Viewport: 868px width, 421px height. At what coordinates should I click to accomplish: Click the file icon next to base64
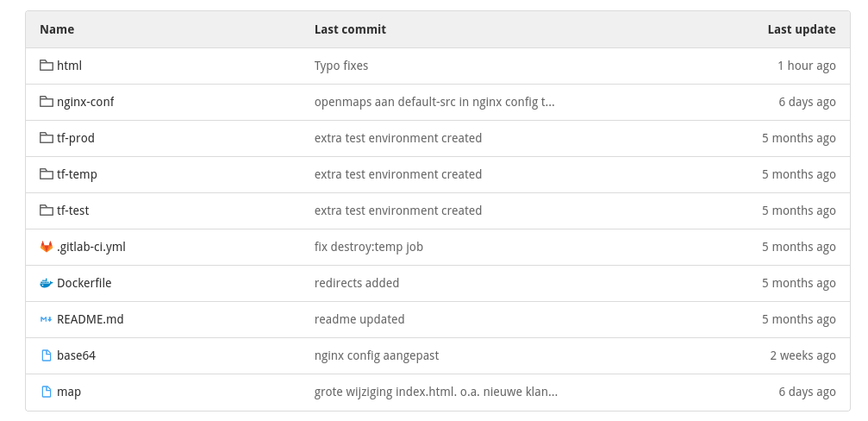(x=47, y=355)
